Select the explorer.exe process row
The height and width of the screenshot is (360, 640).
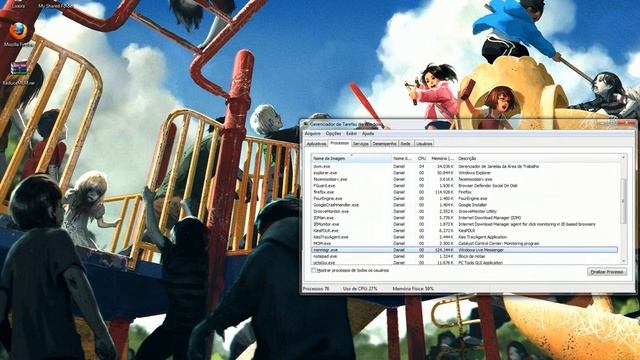pos(465,173)
